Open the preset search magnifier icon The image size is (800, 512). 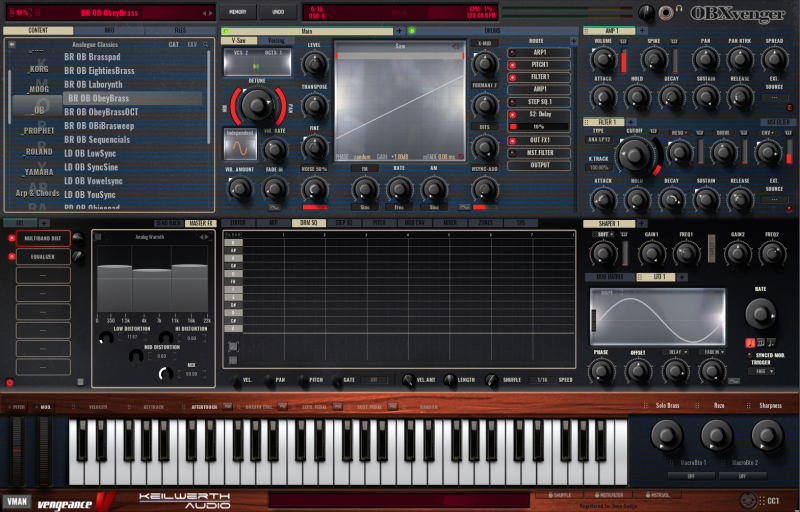206,44
